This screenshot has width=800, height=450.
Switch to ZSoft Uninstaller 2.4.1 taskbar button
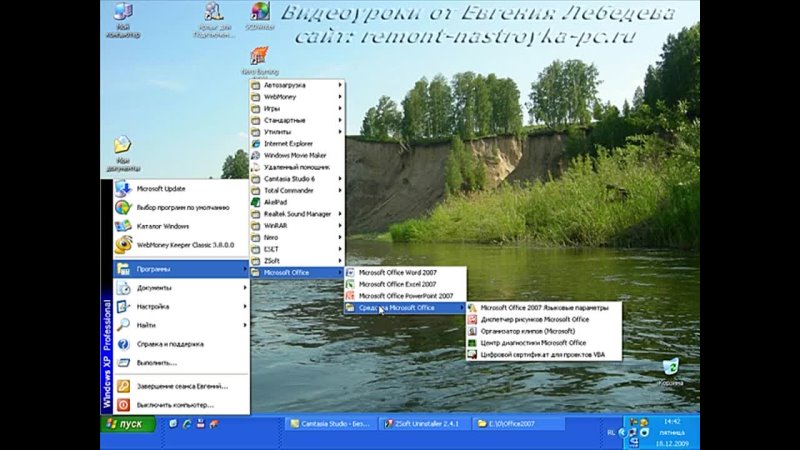point(424,423)
